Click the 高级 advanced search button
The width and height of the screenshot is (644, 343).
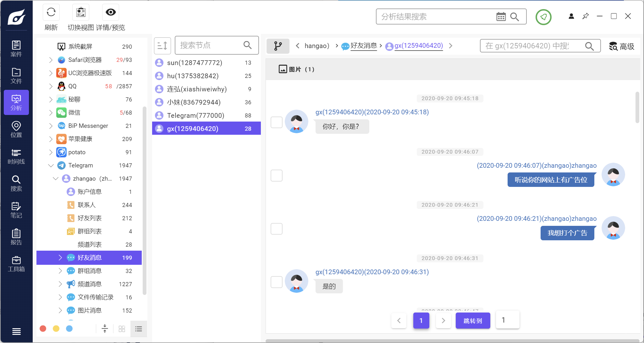(x=621, y=46)
